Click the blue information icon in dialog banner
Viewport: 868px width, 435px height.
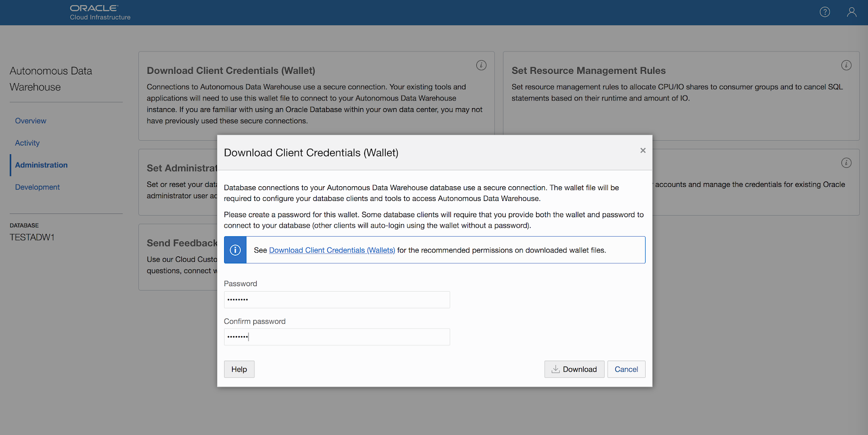(x=235, y=250)
